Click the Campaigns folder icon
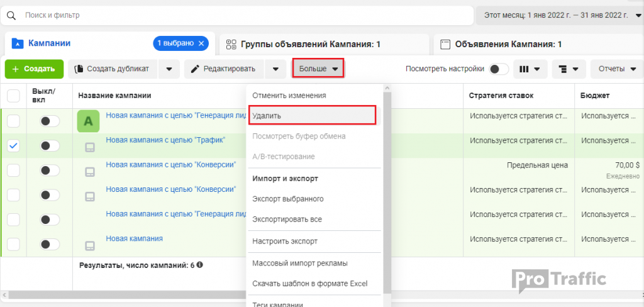 pos(17,43)
